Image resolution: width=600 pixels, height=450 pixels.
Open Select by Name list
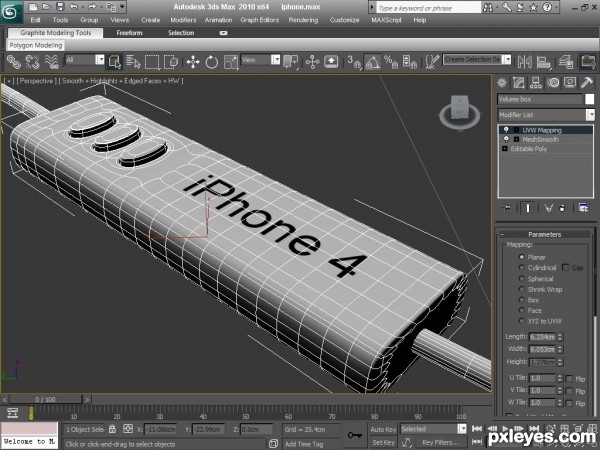pyautogui.click(x=133, y=61)
